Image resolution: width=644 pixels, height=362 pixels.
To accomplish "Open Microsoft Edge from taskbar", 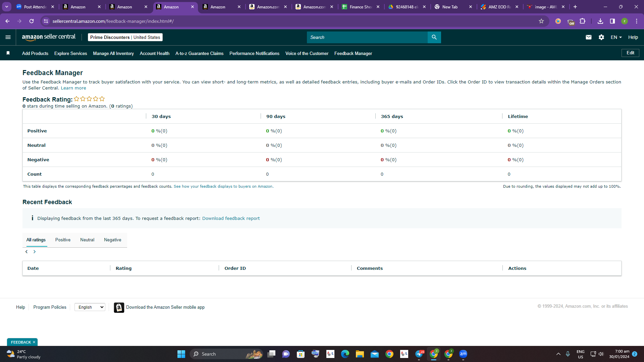I will (345, 354).
